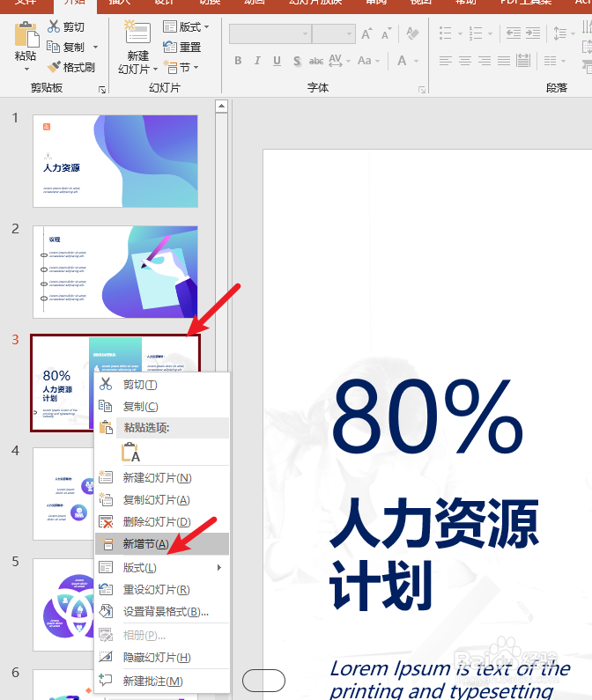Choose Copy (复制) from the context menu
This screenshot has width=592, height=700.
(162, 406)
